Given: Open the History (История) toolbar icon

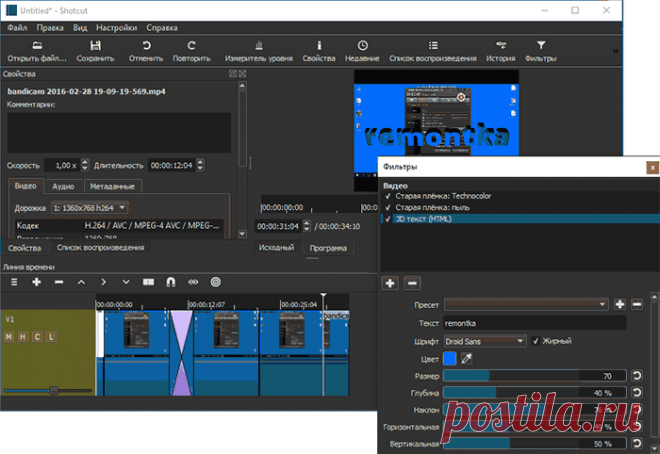Looking at the screenshot, I should pyautogui.click(x=501, y=45).
